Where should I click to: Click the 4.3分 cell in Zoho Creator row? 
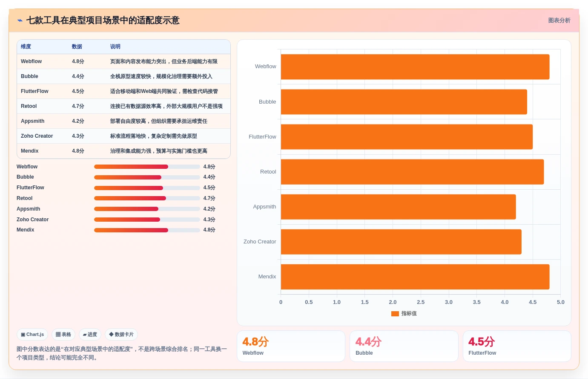78,136
